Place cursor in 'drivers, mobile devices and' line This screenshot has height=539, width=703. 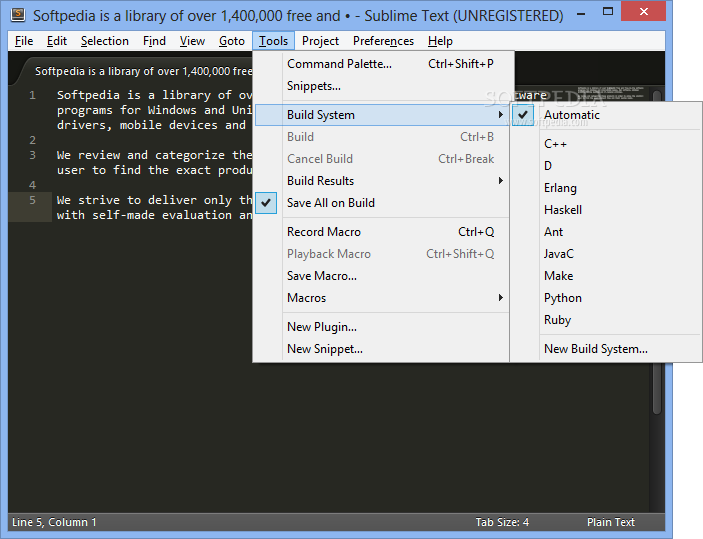click(x=151, y=125)
